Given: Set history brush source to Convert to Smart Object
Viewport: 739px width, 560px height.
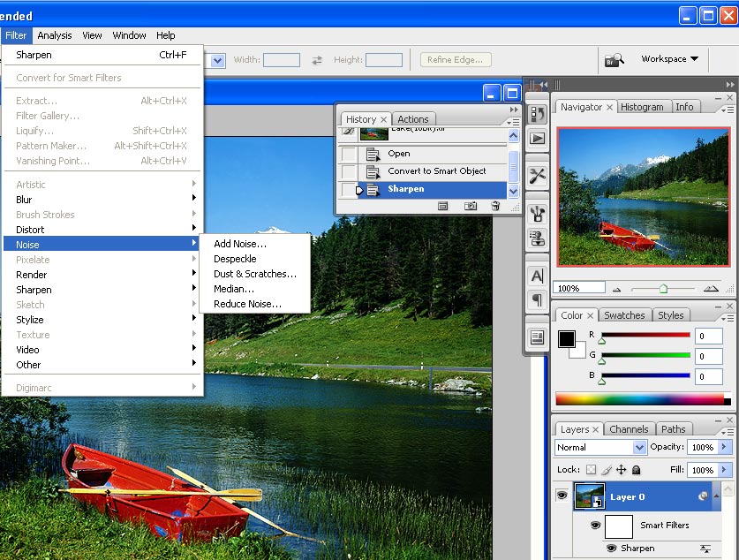Looking at the screenshot, I should pos(348,171).
